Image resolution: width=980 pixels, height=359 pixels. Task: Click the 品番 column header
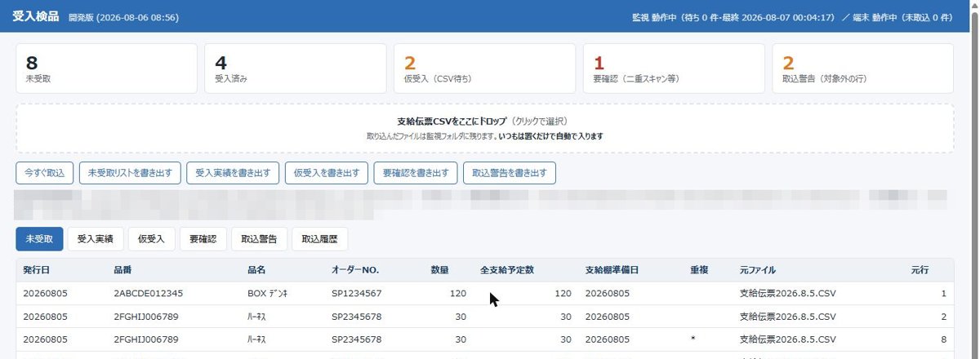click(x=122, y=270)
